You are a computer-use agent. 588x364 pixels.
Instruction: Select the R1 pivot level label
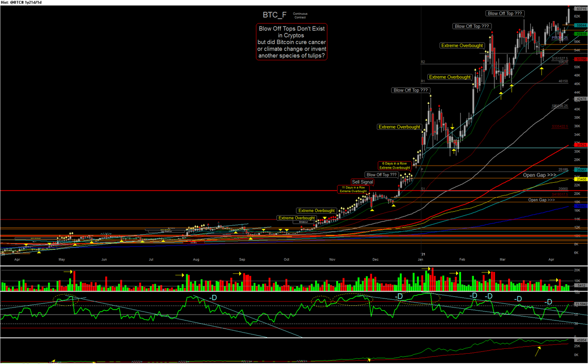[x=422, y=81]
